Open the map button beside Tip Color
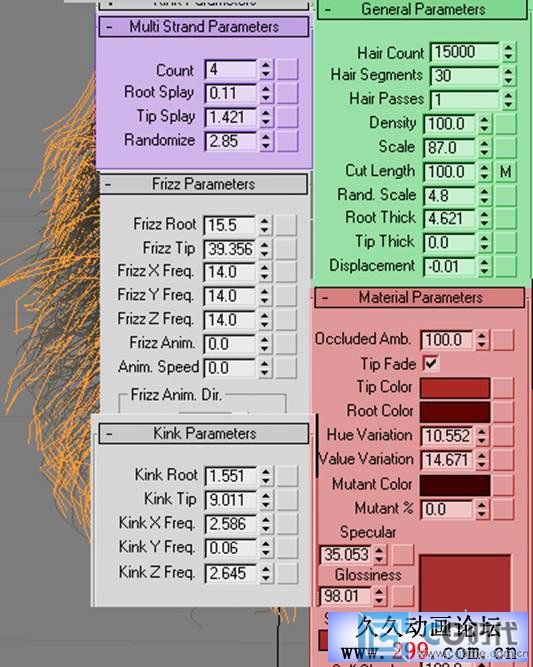The image size is (533, 667). (503, 388)
